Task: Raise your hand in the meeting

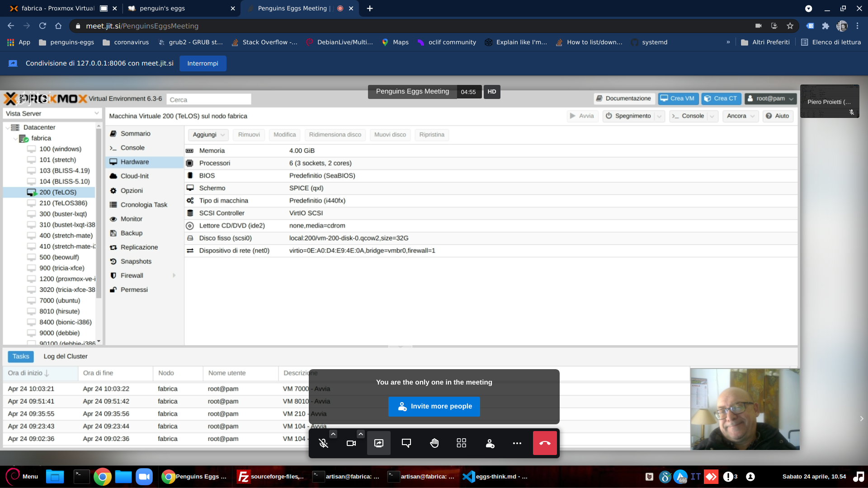Action: pyautogui.click(x=434, y=443)
